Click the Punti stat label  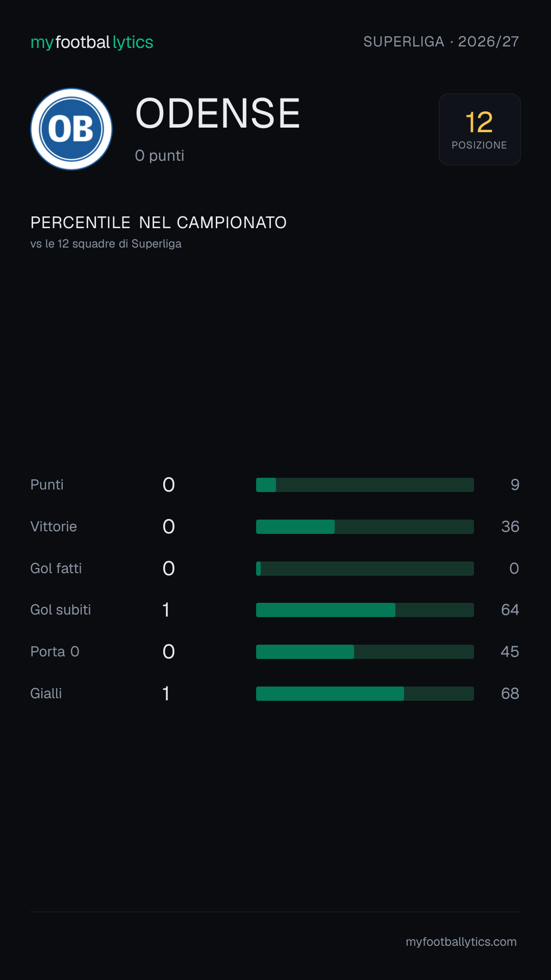point(47,485)
